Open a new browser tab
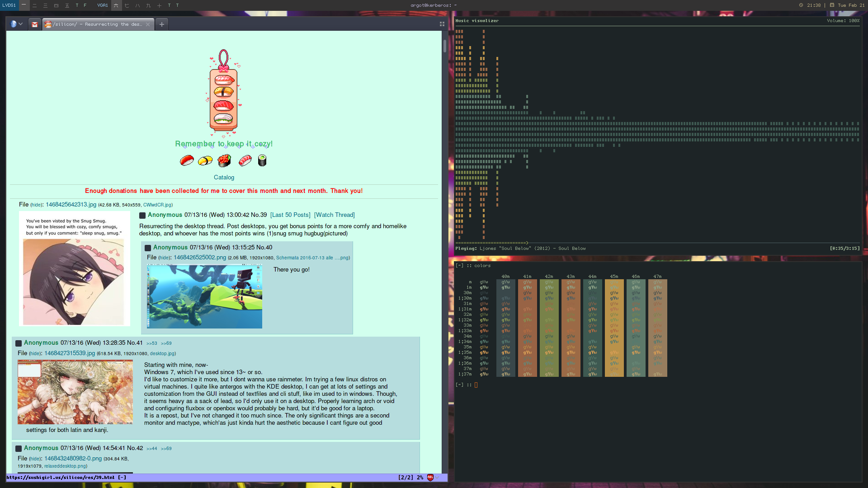The image size is (868, 488). pos(162,24)
